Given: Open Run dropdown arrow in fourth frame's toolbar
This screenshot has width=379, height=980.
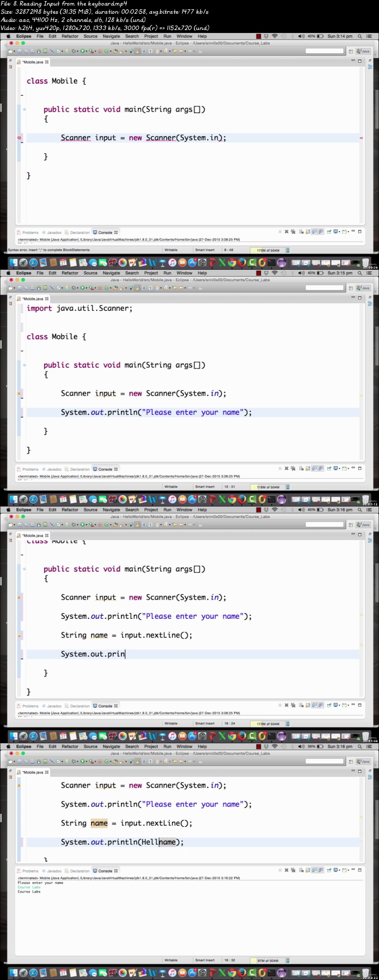Looking at the screenshot, I should pyautogui.click(x=86, y=761).
